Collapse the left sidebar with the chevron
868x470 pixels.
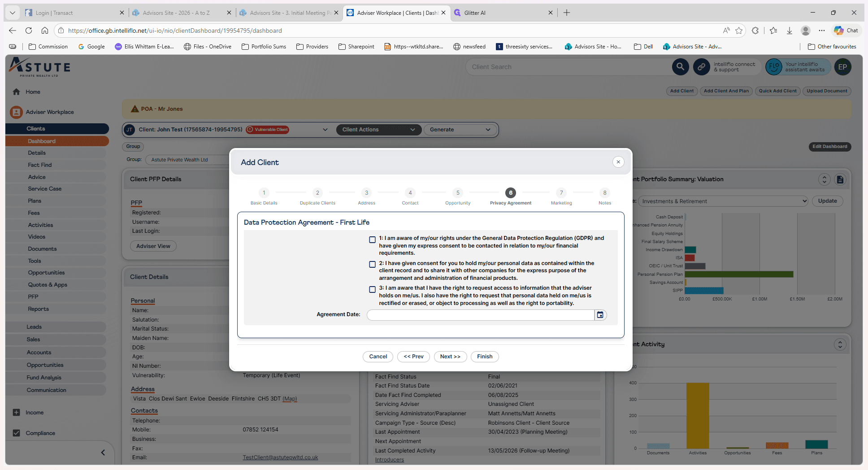click(x=103, y=453)
